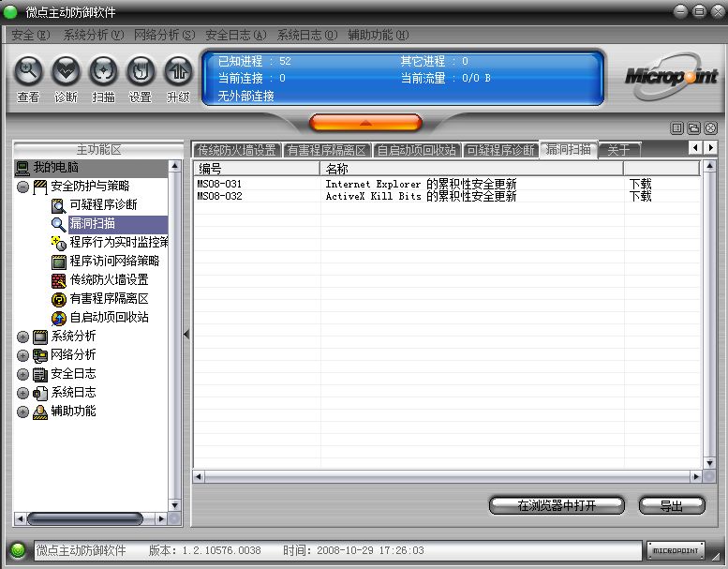Viewport: 728px width, 569px height.
Task: Expand the 安全日志 tree node
Action: [22, 374]
